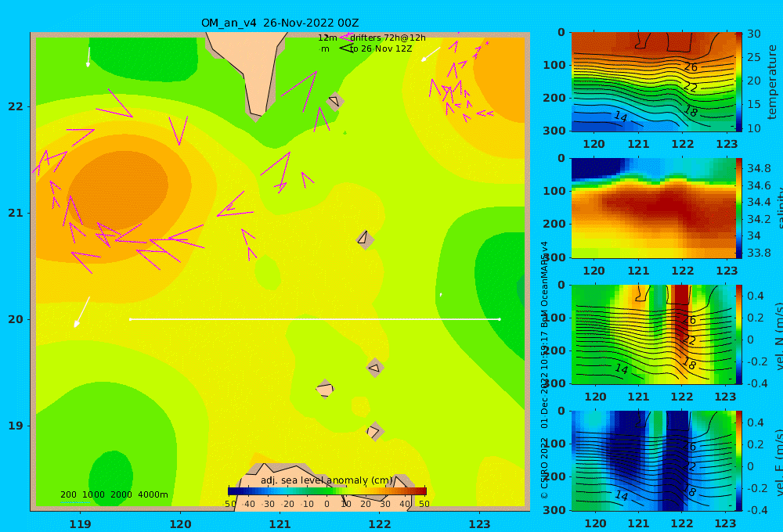This screenshot has width=783, height=532.
Task: Click the 30 tick on temperature color bar
Action: (x=753, y=34)
